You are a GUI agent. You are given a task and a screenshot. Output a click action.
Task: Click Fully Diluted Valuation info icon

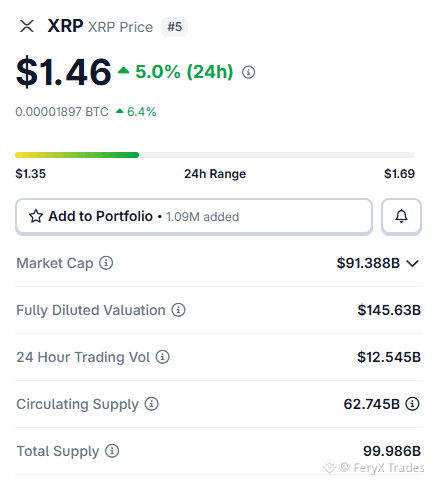[178, 310]
